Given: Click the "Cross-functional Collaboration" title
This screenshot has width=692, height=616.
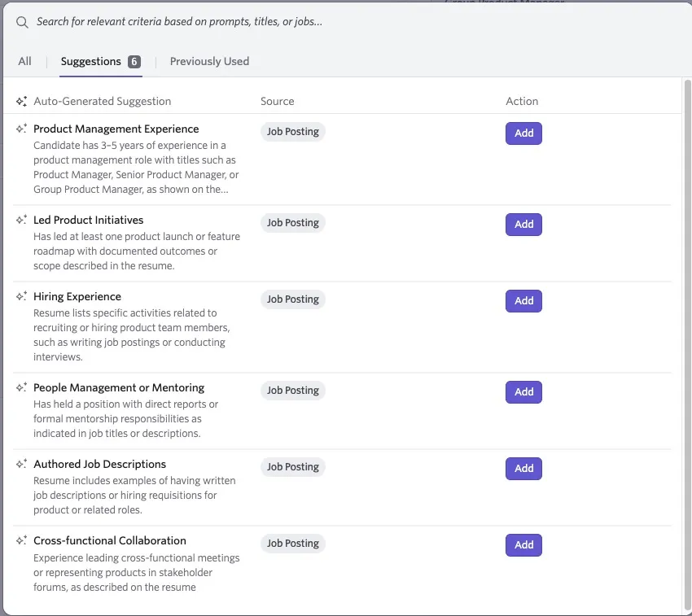Looking at the screenshot, I should pyautogui.click(x=110, y=540).
